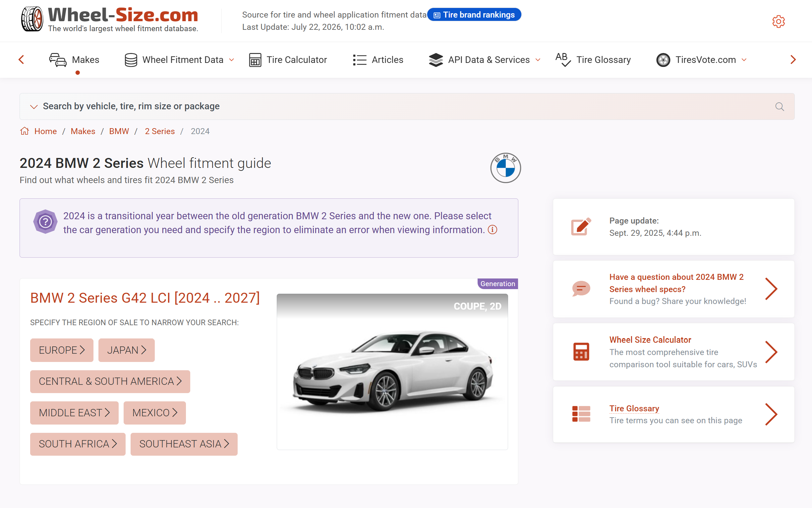Go to BMW breadcrumb link

click(x=119, y=131)
